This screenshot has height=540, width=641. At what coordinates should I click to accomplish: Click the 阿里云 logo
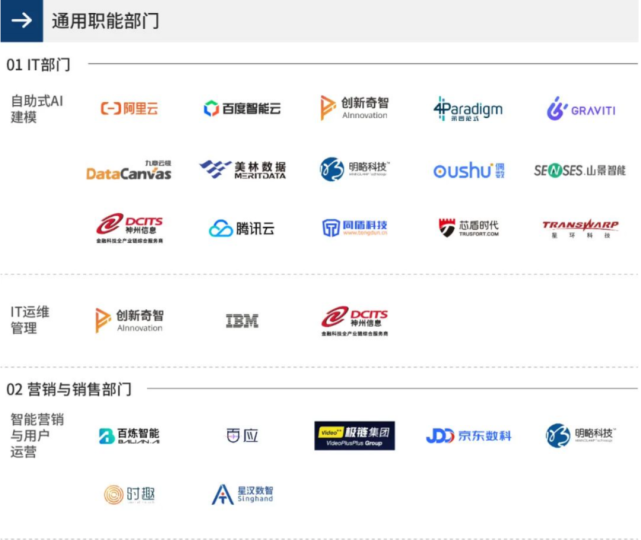129,109
